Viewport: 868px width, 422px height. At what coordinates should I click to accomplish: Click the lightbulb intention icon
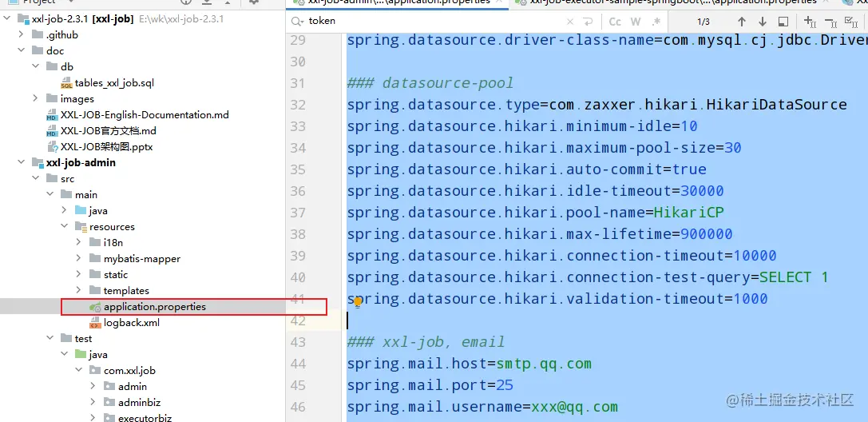pyautogui.click(x=358, y=302)
